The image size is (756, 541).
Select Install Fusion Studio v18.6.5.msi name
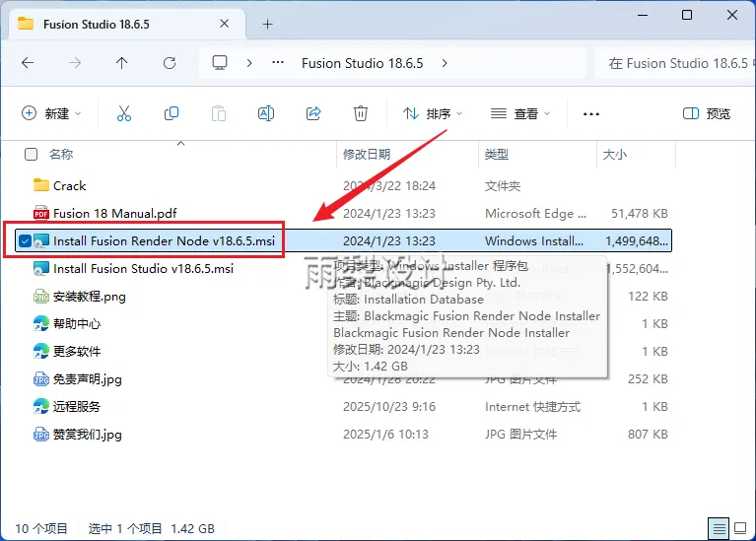[143, 269]
